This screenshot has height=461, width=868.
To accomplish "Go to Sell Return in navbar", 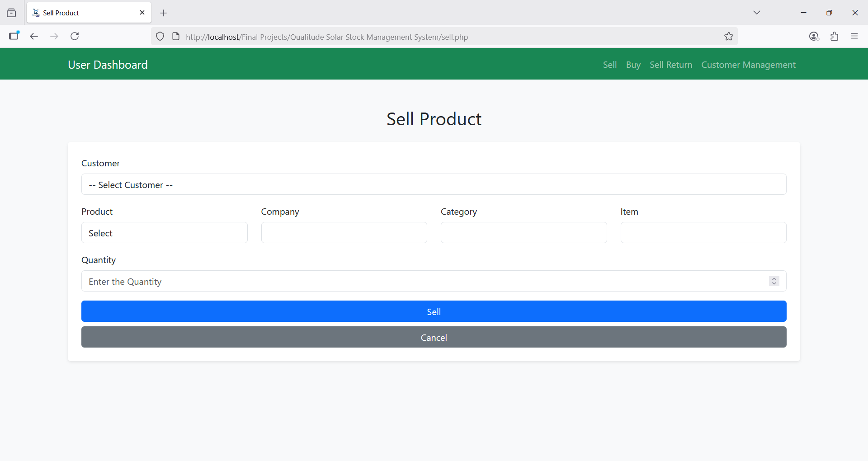I will (x=670, y=65).
